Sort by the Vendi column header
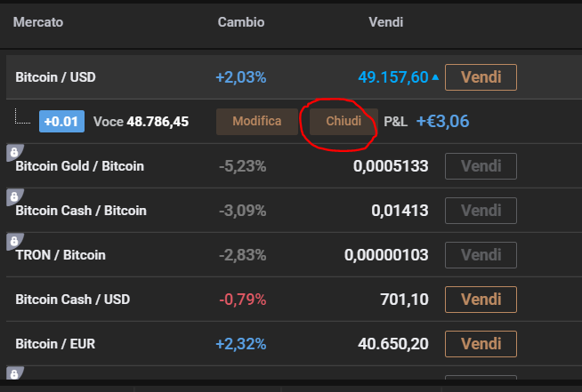 385,22
